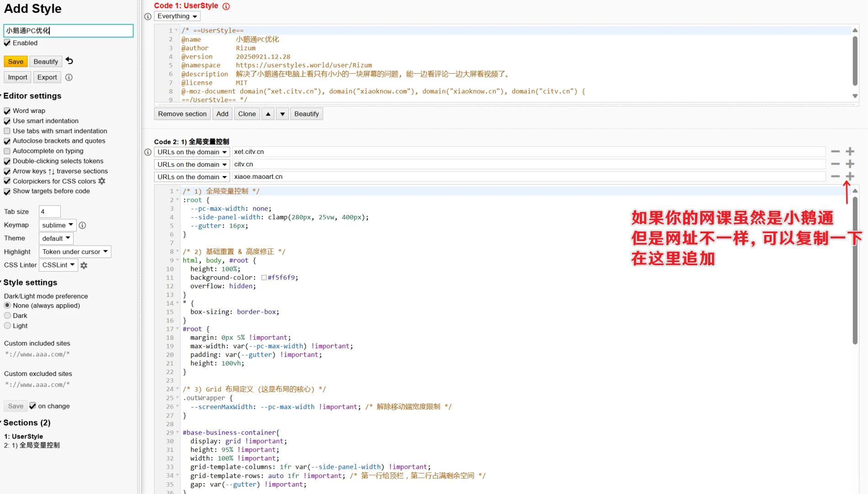Collapse the Style settings section
Image resolution: width=868 pixels, height=494 pixels.
click(30, 283)
